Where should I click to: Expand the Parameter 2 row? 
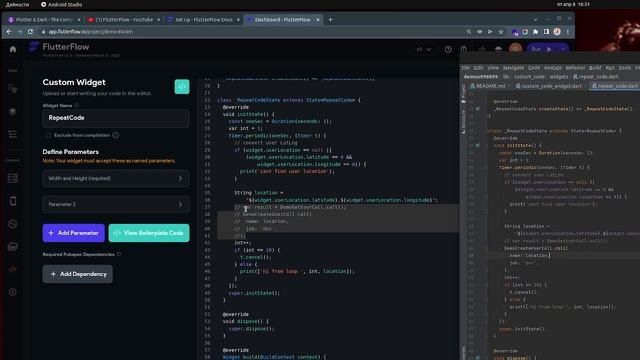pyautogui.click(x=116, y=204)
